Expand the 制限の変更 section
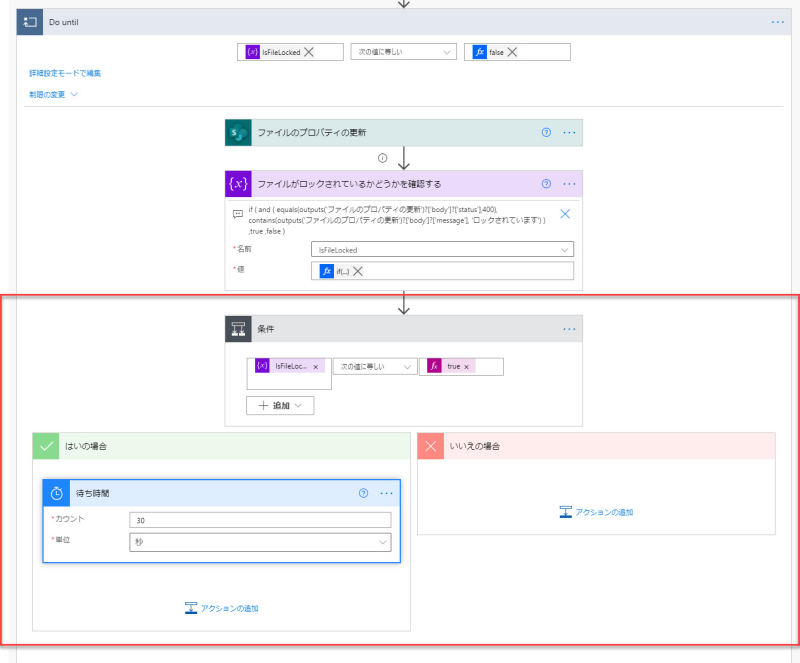800x663 pixels. coord(53,94)
